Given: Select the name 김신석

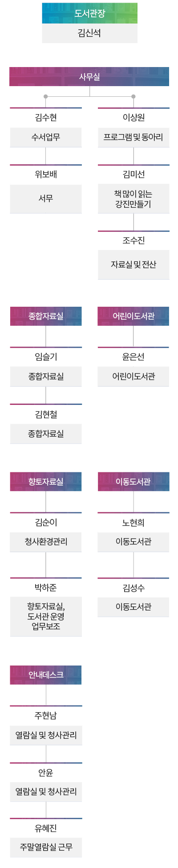Looking at the screenshot, I should coord(89,33).
